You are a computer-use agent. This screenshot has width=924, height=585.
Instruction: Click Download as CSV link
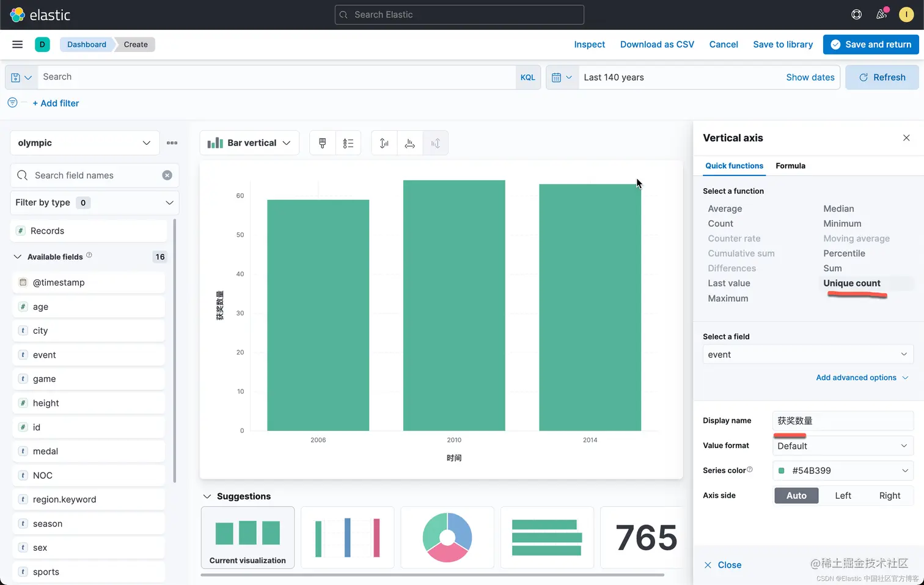[657, 44]
